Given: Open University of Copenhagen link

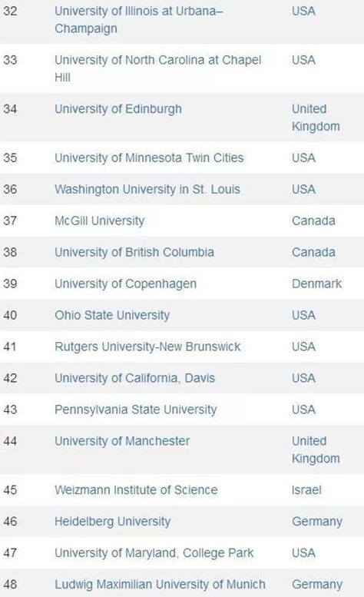Looking at the screenshot, I should 125,284.
